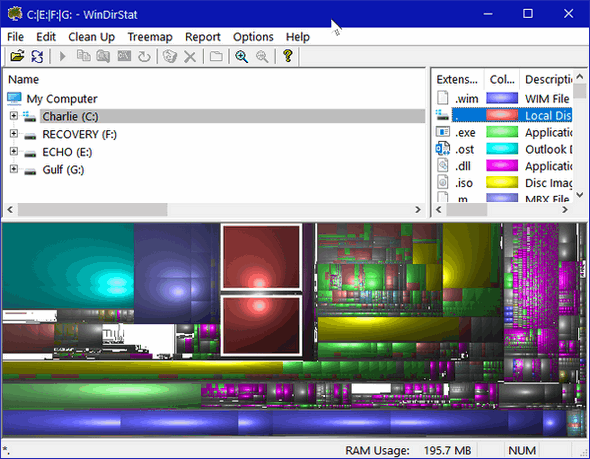590x459 pixels.
Task: Open the Treemap menu
Action: pyautogui.click(x=150, y=37)
